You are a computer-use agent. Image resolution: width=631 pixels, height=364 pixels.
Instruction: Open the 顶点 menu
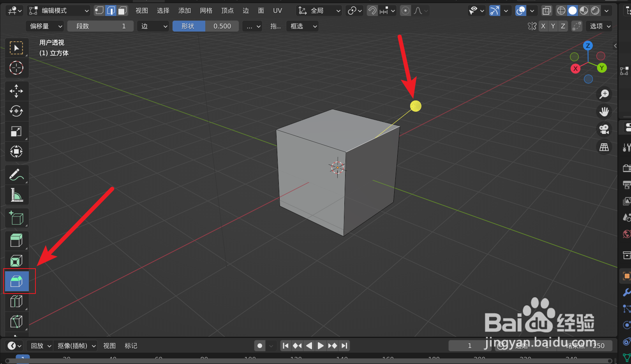pyautogui.click(x=227, y=11)
